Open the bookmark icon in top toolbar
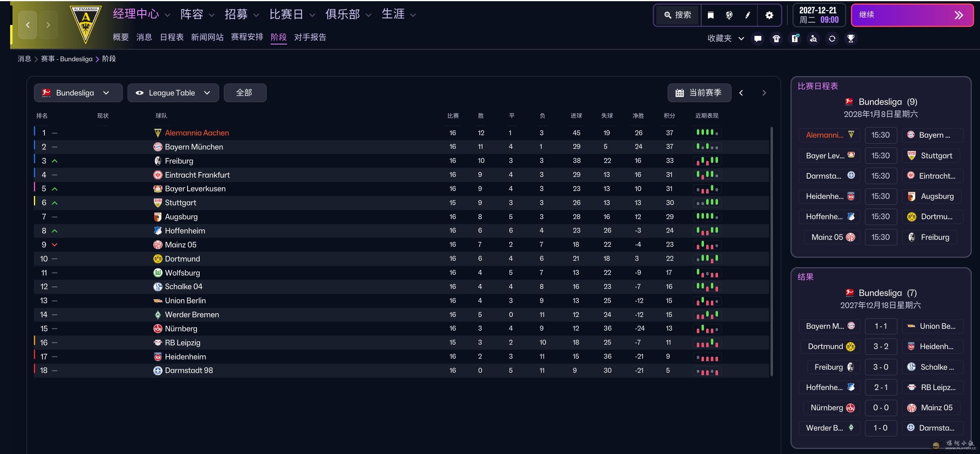Image resolution: width=980 pixels, height=454 pixels. (x=711, y=15)
